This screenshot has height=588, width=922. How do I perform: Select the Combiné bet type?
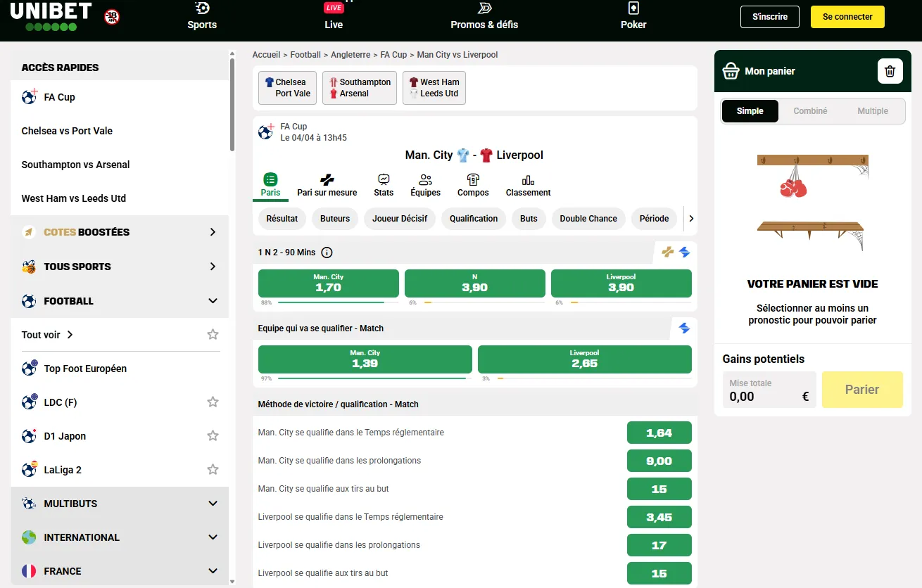click(x=810, y=111)
